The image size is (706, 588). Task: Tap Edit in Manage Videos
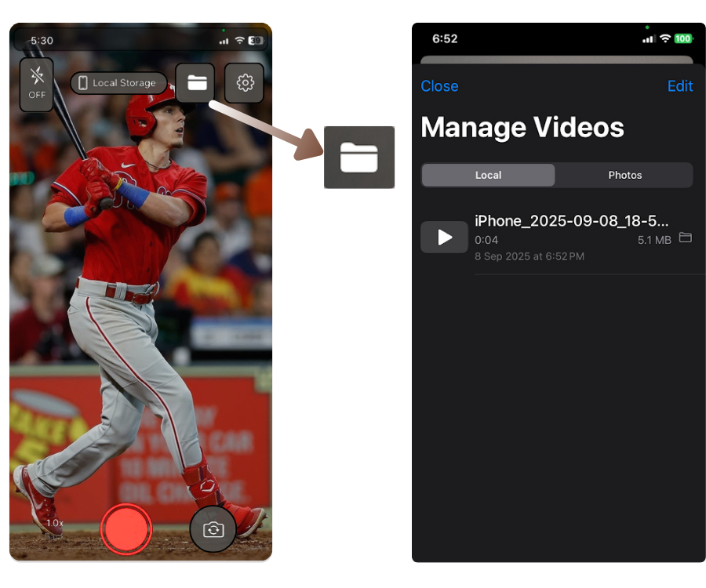coord(680,86)
